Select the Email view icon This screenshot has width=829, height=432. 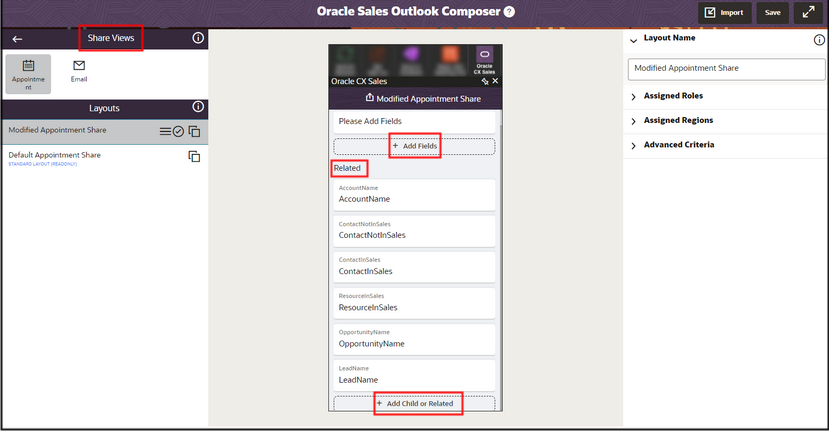pyautogui.click(x=79, y=71)
